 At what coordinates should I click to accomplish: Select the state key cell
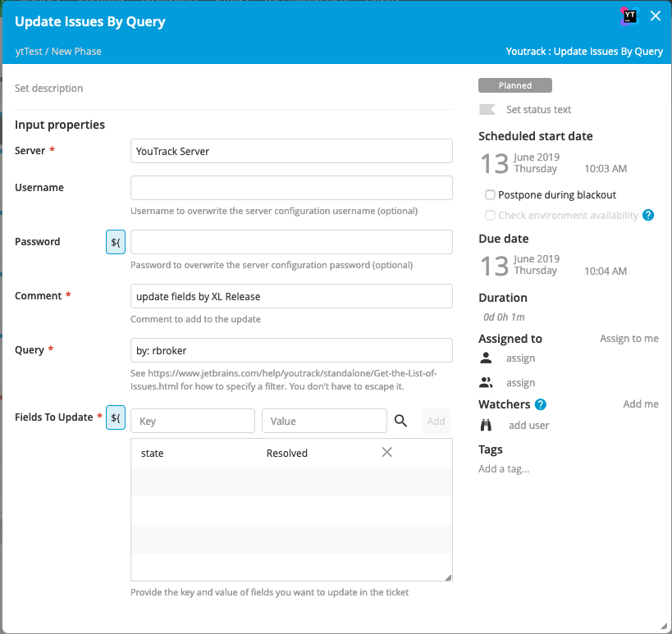pos(152,454)
